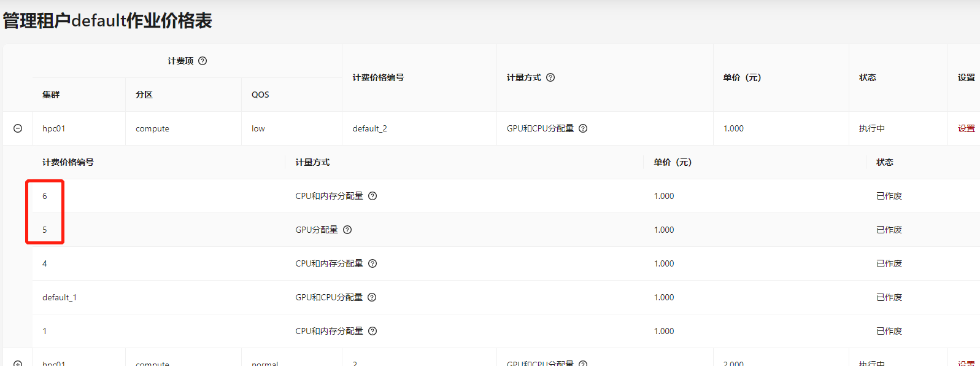Click help icon beside GPU分配量 in row 5
Screen dimensions: 980x366
point(347,230)
